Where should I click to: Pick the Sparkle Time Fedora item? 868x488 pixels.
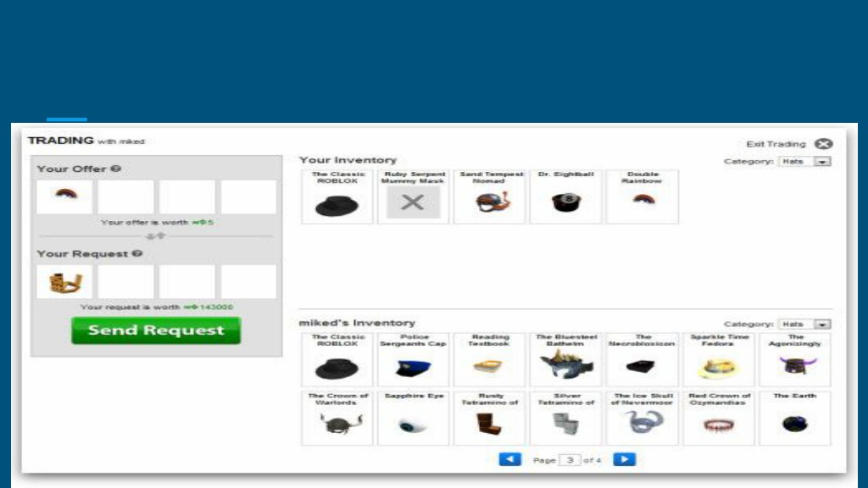pos(719,359)
